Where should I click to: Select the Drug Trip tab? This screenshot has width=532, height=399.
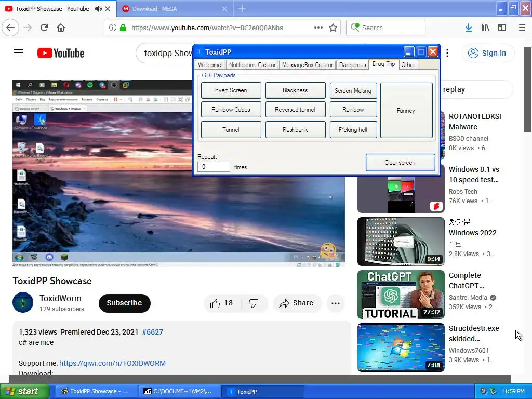[384, 64]
